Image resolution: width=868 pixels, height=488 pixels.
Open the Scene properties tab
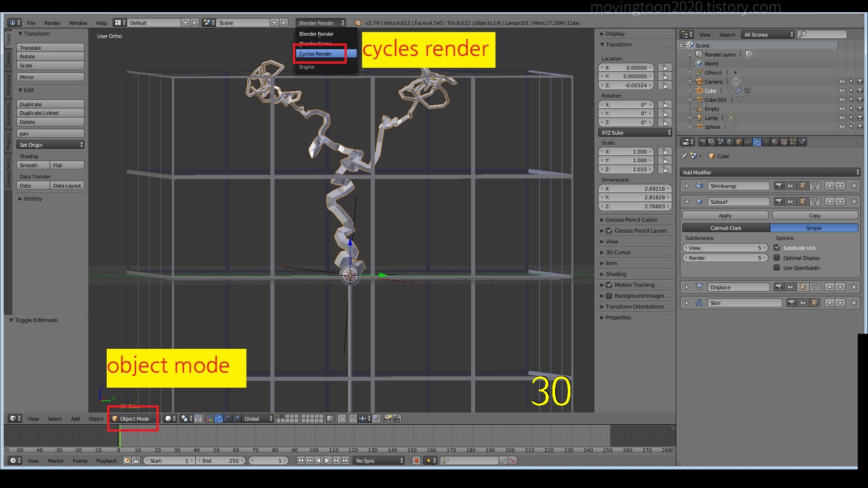pos(721,142)
